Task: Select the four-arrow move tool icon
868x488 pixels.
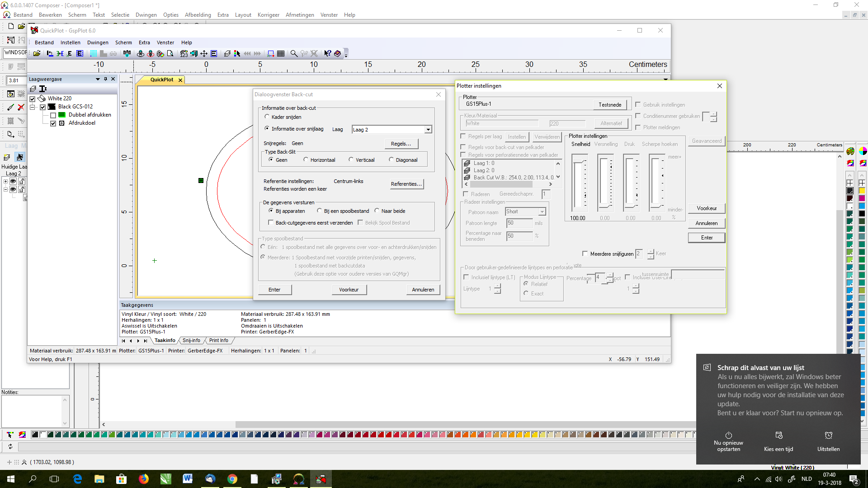Action: 204,53
